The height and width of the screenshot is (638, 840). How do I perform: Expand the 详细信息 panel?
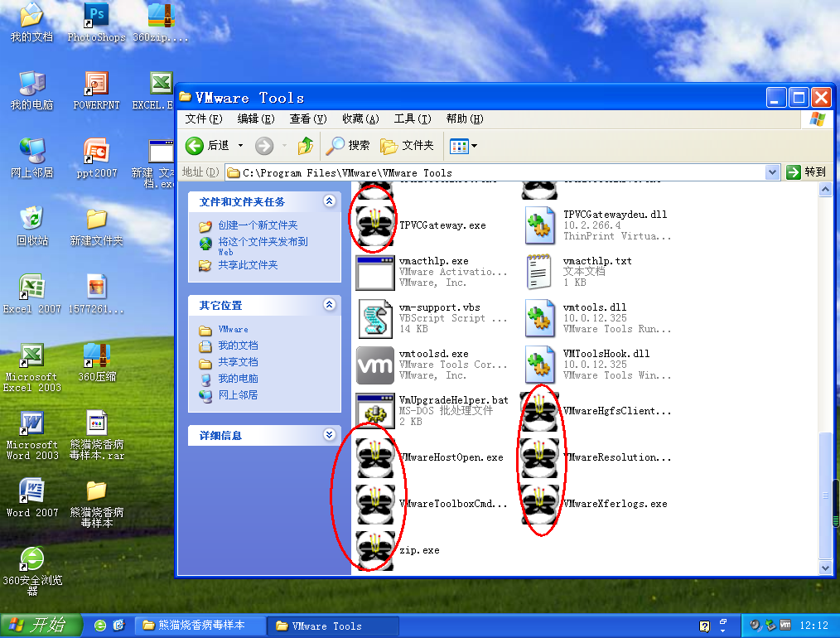pyautogui.click(x=330, y=435)
